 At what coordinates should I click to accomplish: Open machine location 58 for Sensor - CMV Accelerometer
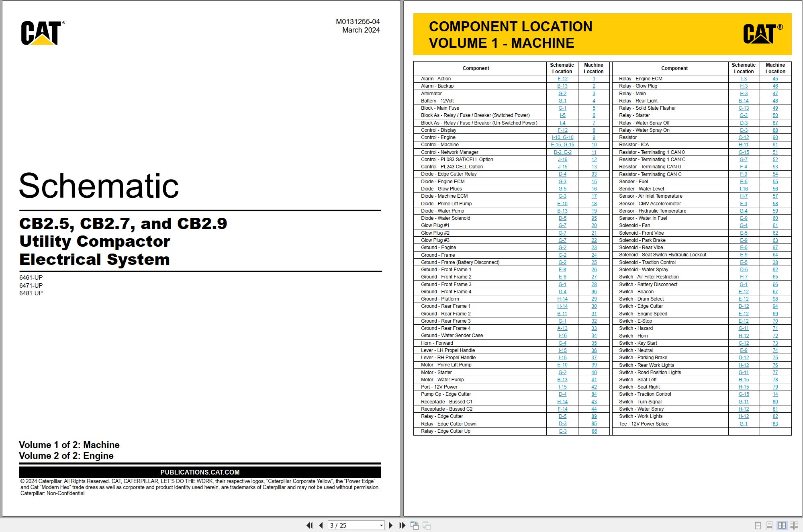(775, 204)
